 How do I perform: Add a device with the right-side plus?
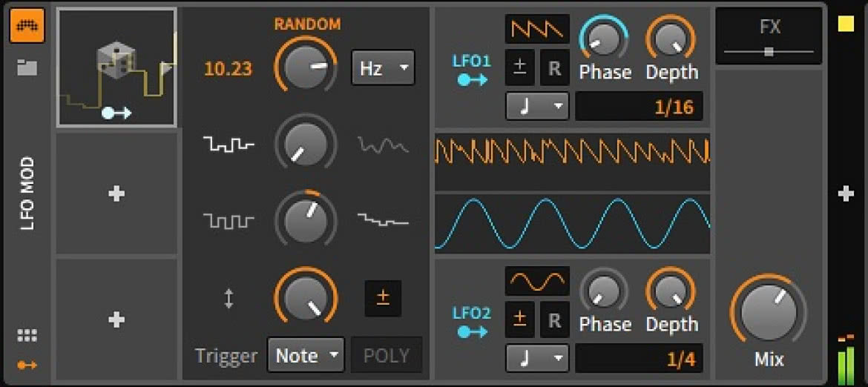pyautogui.click(x=845, y=193)
